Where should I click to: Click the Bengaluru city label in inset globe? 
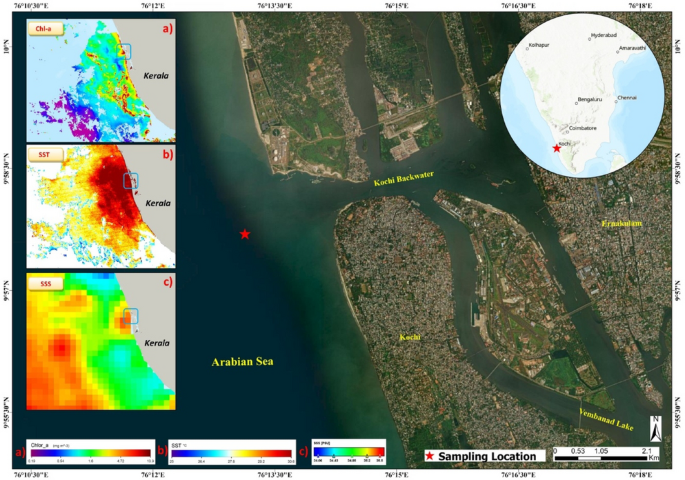coord(590,101)
